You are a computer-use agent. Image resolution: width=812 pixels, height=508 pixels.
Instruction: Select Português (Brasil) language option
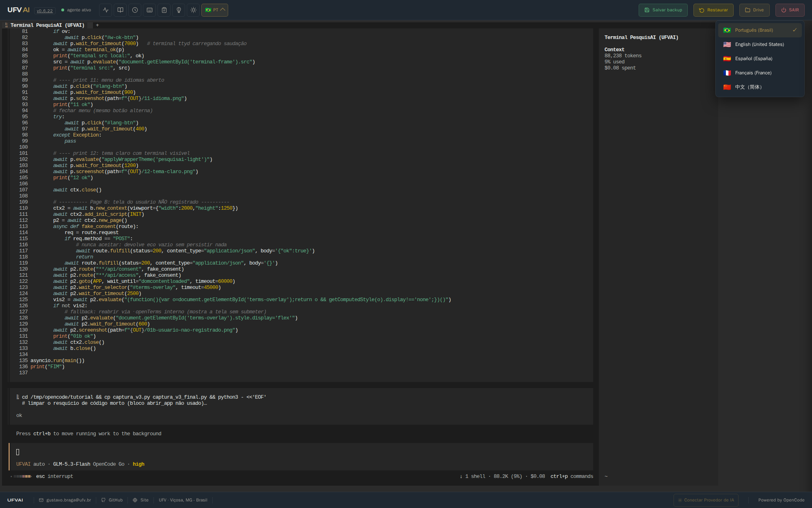pyautogui.click(x=760, y=30)
